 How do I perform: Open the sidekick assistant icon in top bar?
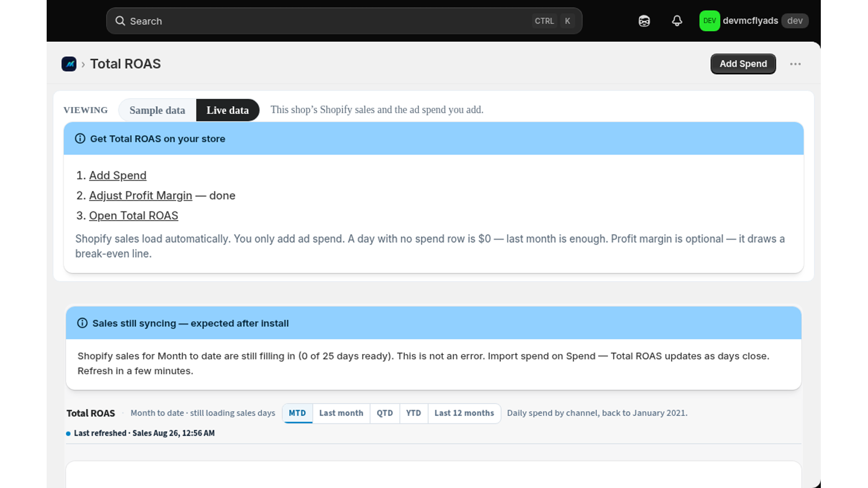(x=644, y=21)
